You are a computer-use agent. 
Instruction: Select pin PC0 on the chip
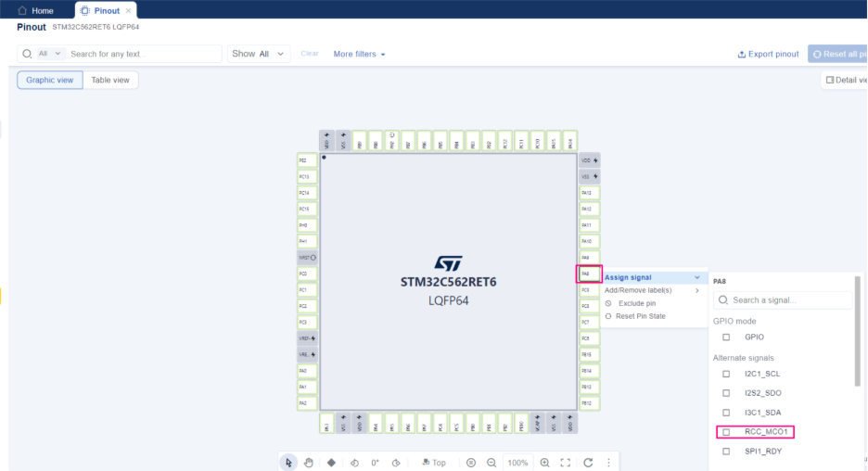307,274
